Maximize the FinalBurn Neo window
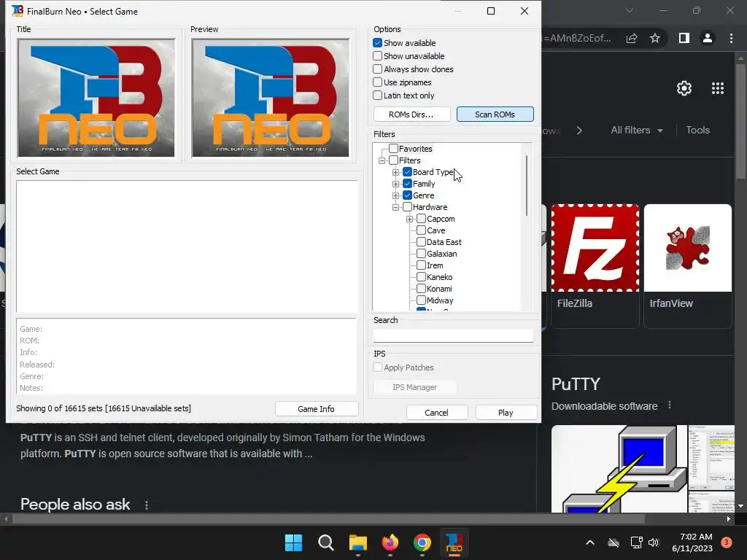This screenshot has height=560, width=747. coord(491,11)
